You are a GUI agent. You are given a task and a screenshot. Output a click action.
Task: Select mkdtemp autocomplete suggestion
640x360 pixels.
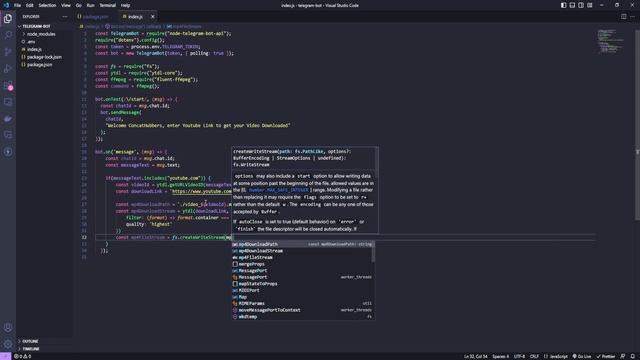[x=303, y=316]
